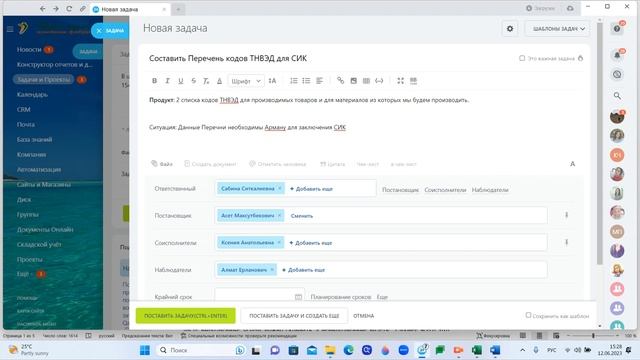Click Сменить to change task creator
Screen dimensions: 640x360
302,216
